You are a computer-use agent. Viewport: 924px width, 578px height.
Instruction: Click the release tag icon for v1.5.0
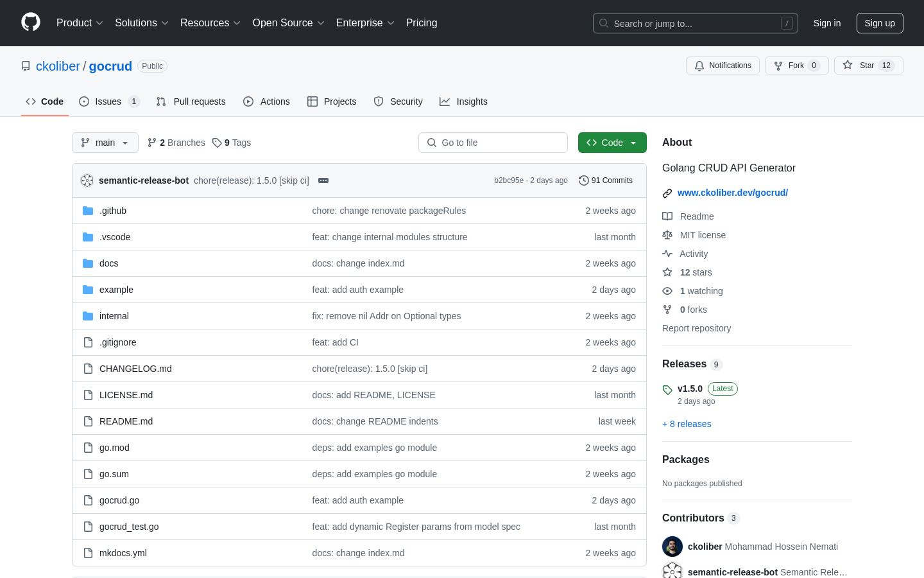tap(667, 390)
